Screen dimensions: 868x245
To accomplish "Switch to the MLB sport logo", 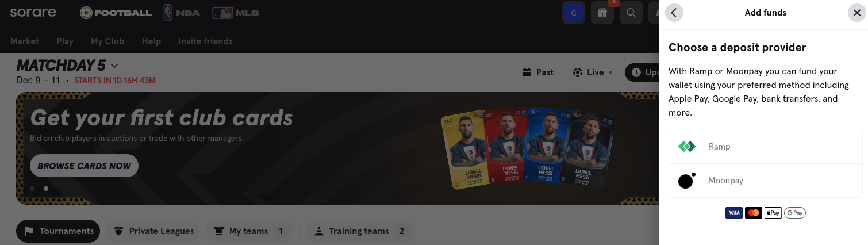I will [x=236, y=12].
